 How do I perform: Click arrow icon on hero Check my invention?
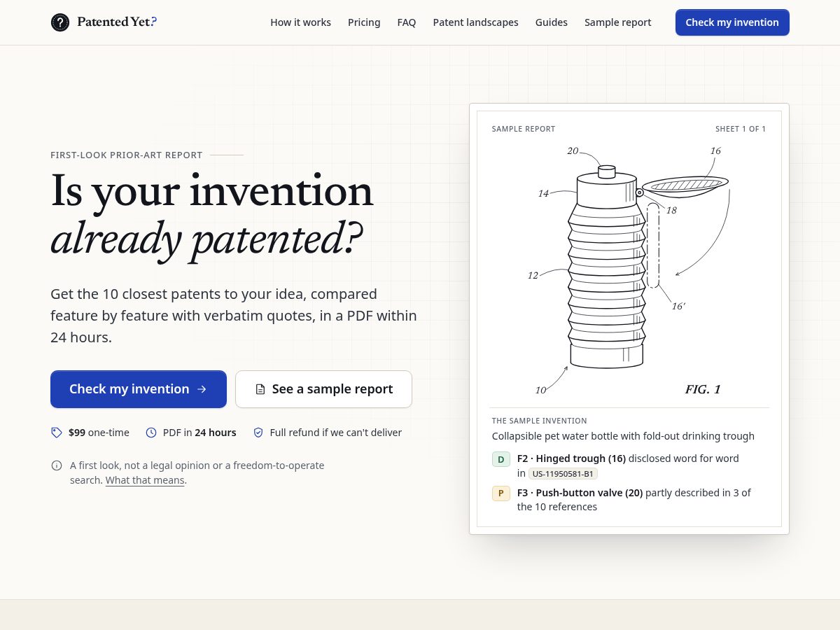point(202,389)
